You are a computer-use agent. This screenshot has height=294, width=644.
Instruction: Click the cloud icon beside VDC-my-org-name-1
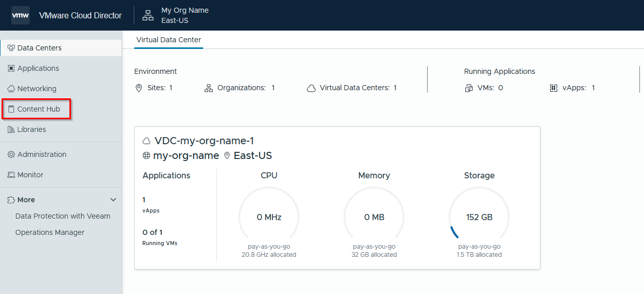coord(146,141)
